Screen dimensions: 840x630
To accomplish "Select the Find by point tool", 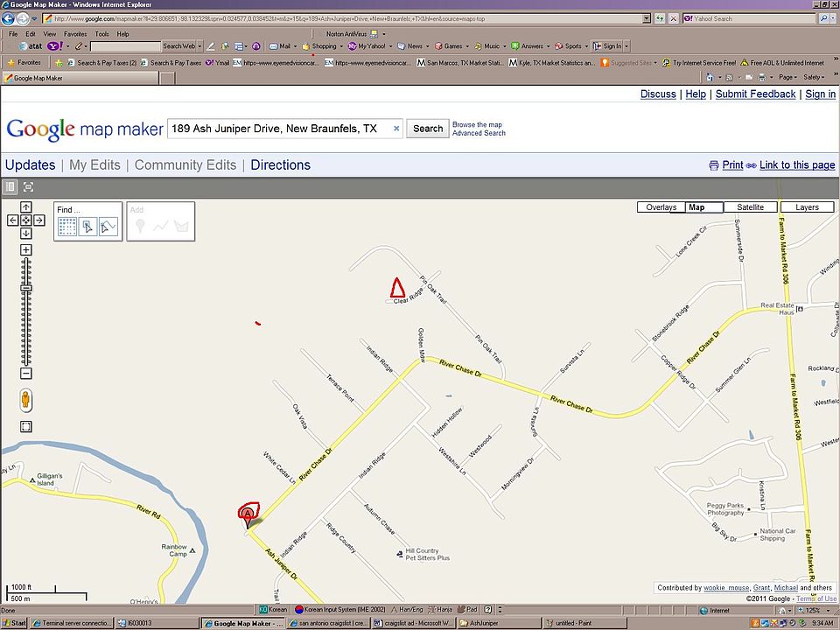I will pos(87,227).
